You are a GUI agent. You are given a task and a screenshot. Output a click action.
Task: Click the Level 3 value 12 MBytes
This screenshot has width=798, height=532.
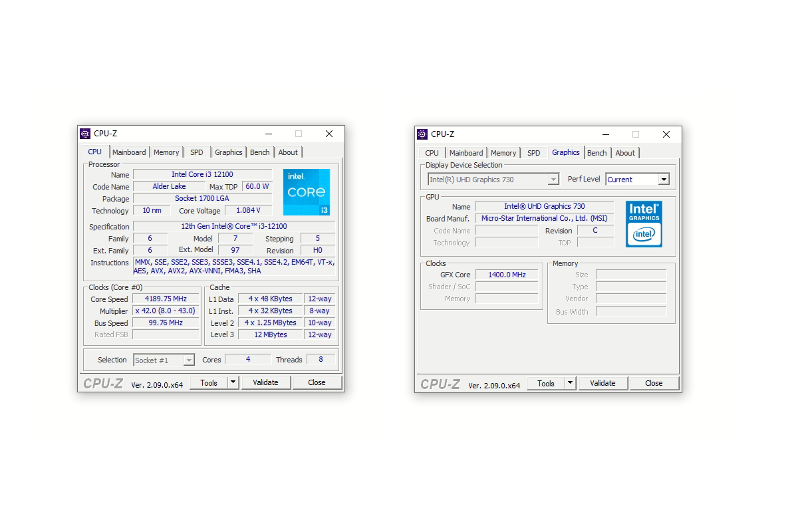(x=271, y=334)
